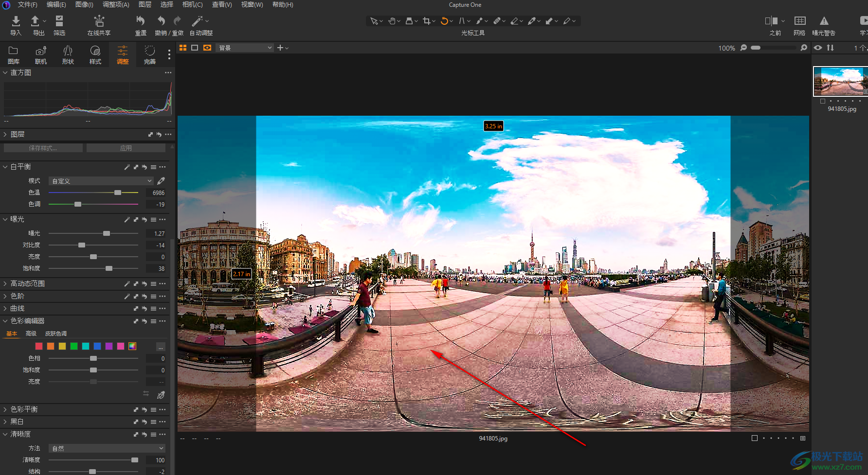Image resolution: width=868 pixels, height=475 pixels.
Task: Switch to the 高级 color editor tab
Action: click(x=31, y=334)
